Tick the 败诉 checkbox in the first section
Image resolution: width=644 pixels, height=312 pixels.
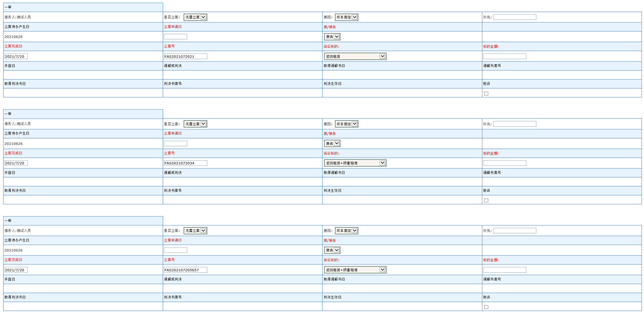486,94
